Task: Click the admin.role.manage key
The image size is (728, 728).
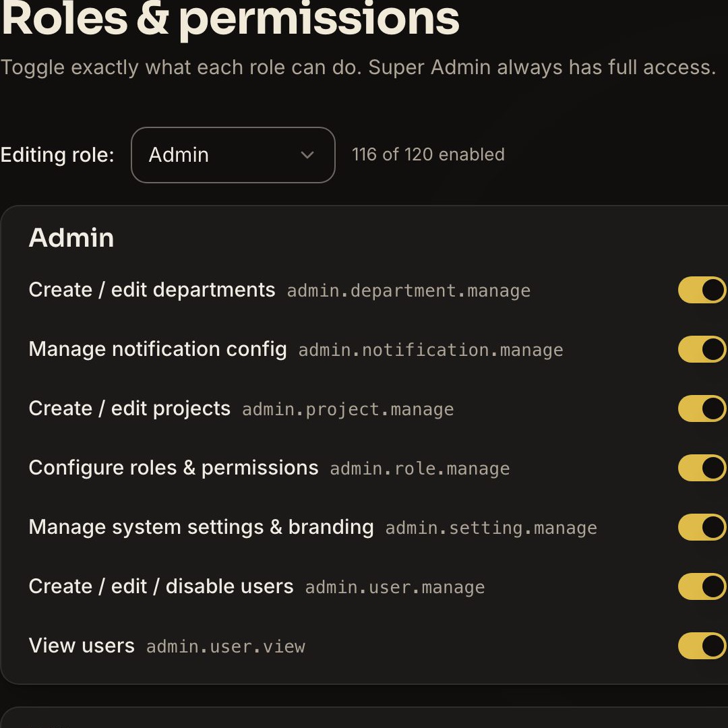Action: [420, 468]
